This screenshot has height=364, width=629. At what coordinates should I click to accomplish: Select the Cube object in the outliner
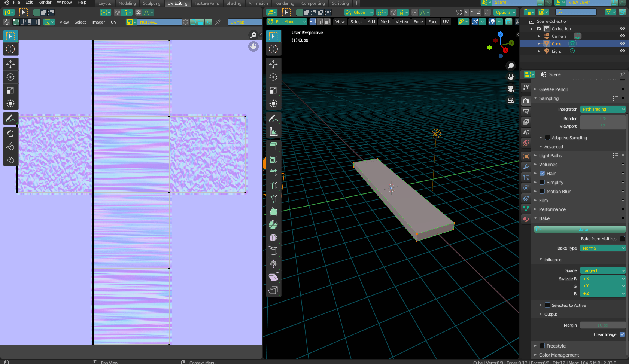click(557, 43)
